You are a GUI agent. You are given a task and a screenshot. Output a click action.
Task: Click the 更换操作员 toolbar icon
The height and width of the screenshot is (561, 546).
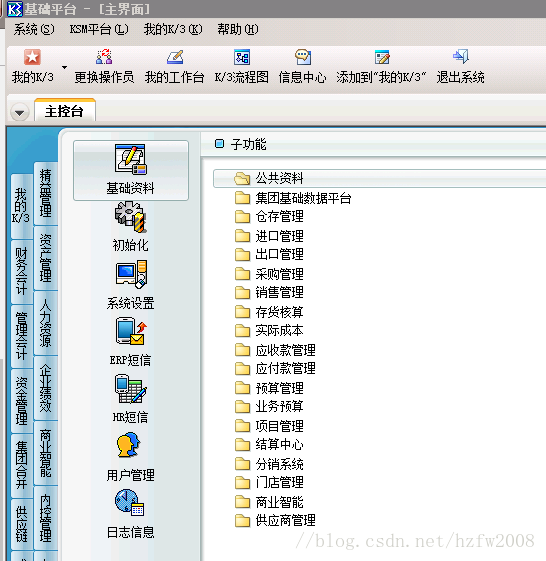[x=104, y=58]
